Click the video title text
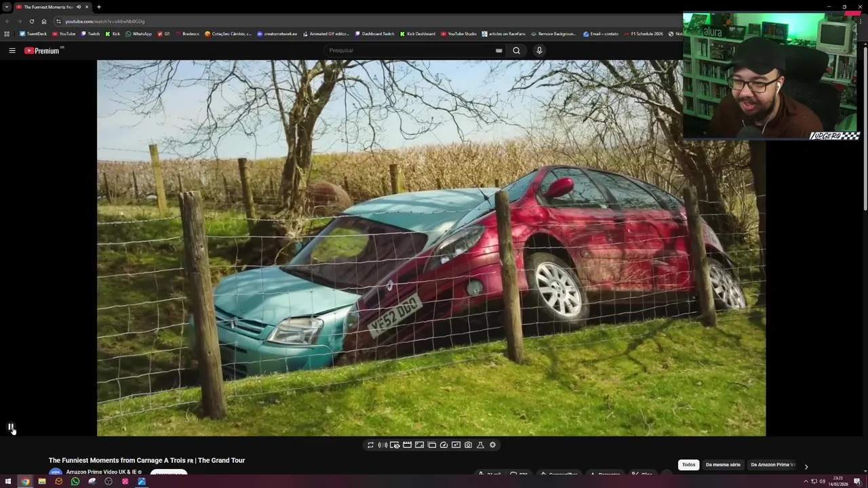The height and width of the screenshot is (488, 868). tap(146, 460)
